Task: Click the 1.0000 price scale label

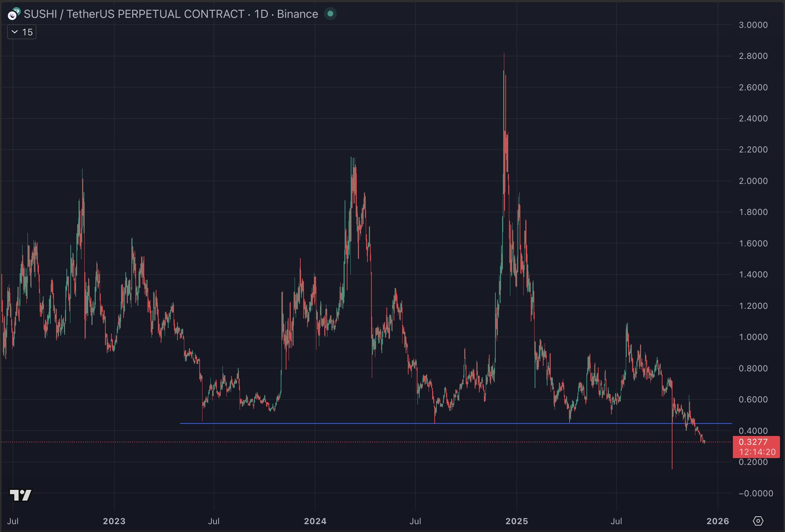Action: [753, 337]
